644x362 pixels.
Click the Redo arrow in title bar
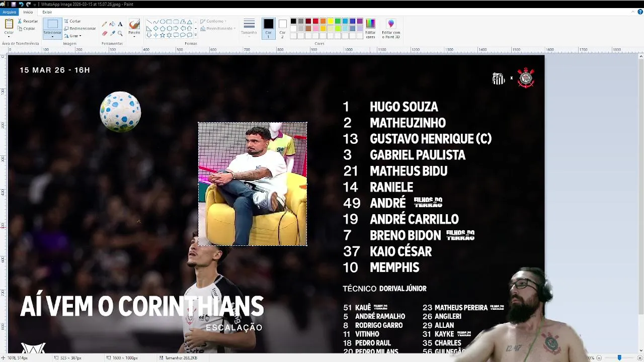pyautogui.click(x=28, y=4)
